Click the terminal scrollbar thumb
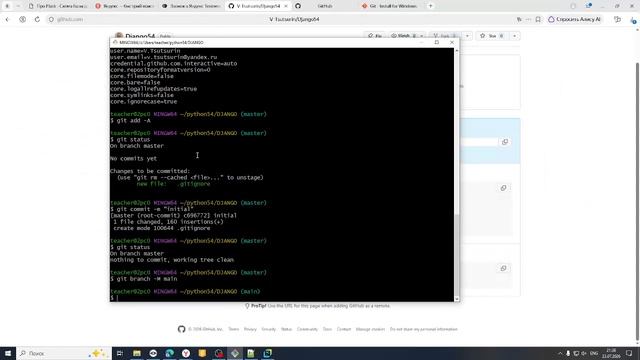640x360 pixels. coord(457,255)
